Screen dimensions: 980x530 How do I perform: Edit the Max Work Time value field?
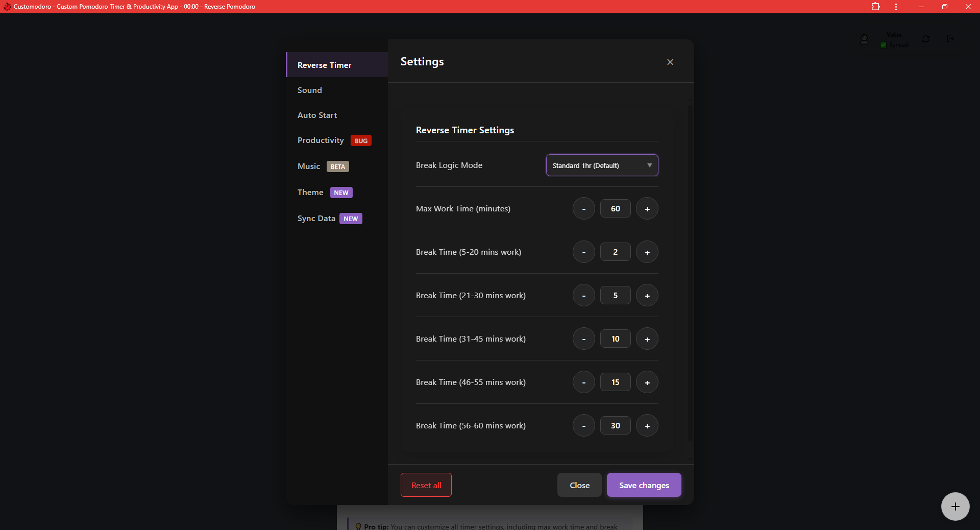point(616,208)
